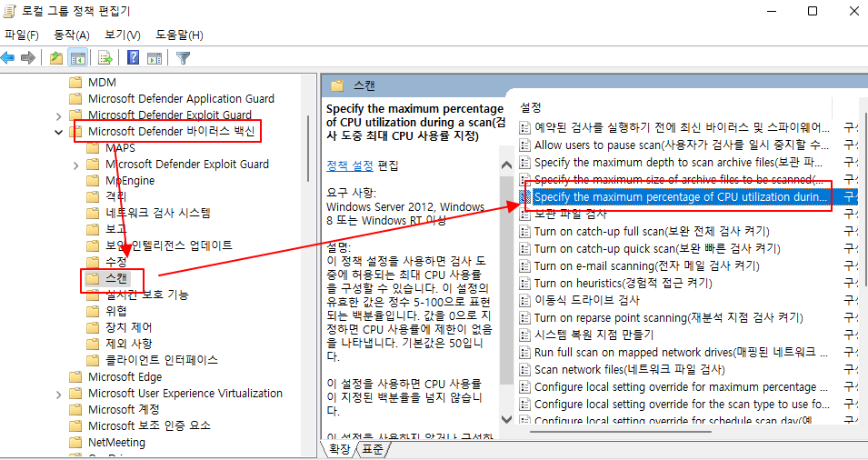The image size is (868, 460).
Task: Click the Back arrow toolbar icon
Action: click(8, 57)
